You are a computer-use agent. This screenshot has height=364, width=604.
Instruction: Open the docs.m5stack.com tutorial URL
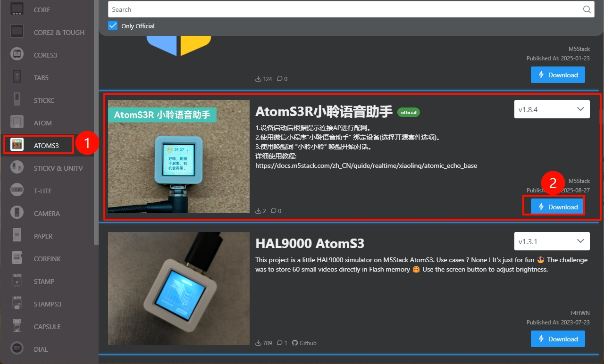(x=366, y=165)
